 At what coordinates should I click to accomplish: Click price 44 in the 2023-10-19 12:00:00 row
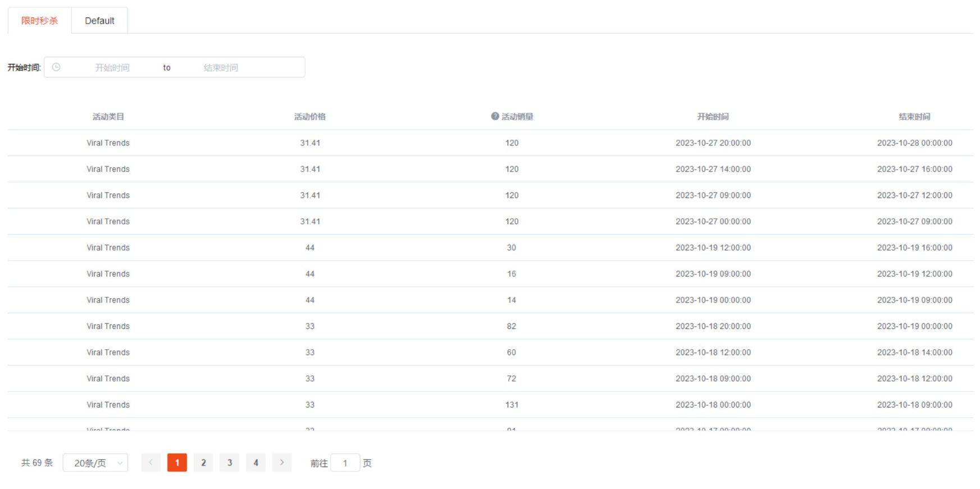(x=310, y=248)
